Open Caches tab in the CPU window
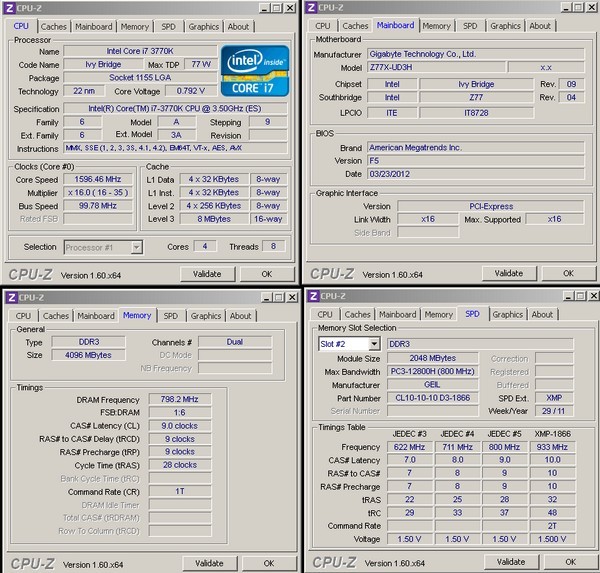Image resolution: width=600 pixels, height=573 pixels. [x=54, y=26]
